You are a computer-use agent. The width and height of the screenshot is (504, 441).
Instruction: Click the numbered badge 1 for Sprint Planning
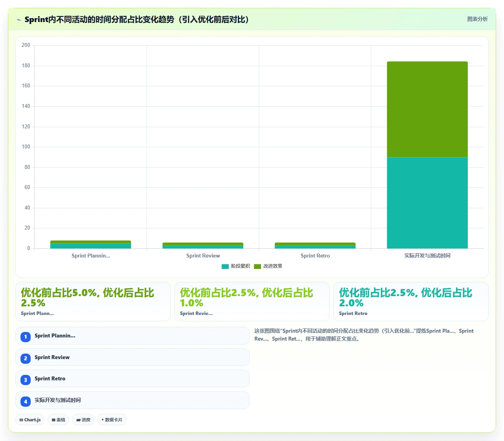[26, 337]
